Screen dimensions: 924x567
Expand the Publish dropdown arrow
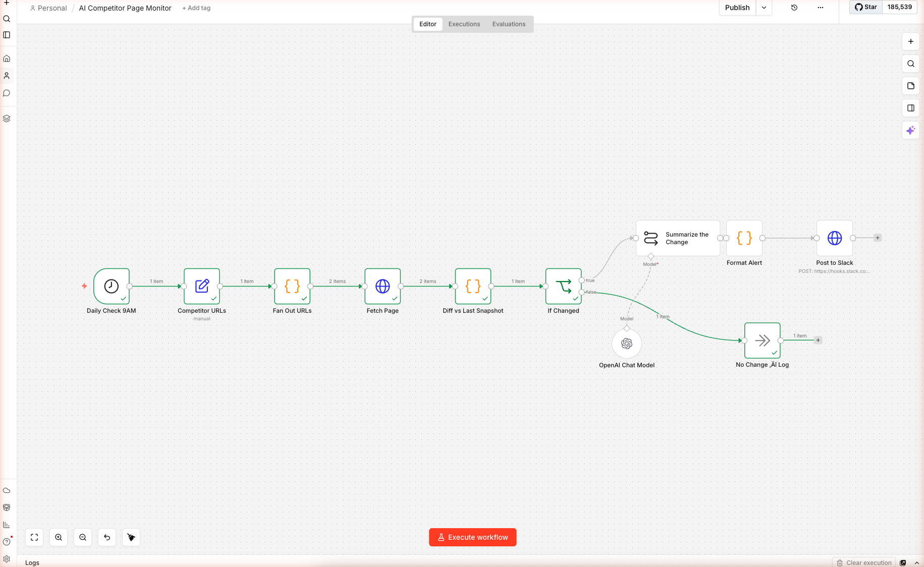point(764,8)
